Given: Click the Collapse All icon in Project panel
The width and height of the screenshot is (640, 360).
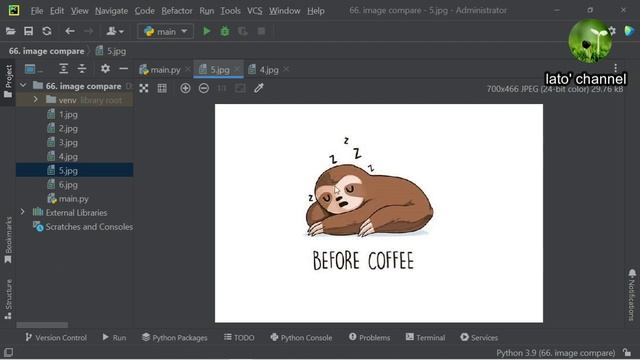Looking at the screenshot, I should tap(82, 69).
